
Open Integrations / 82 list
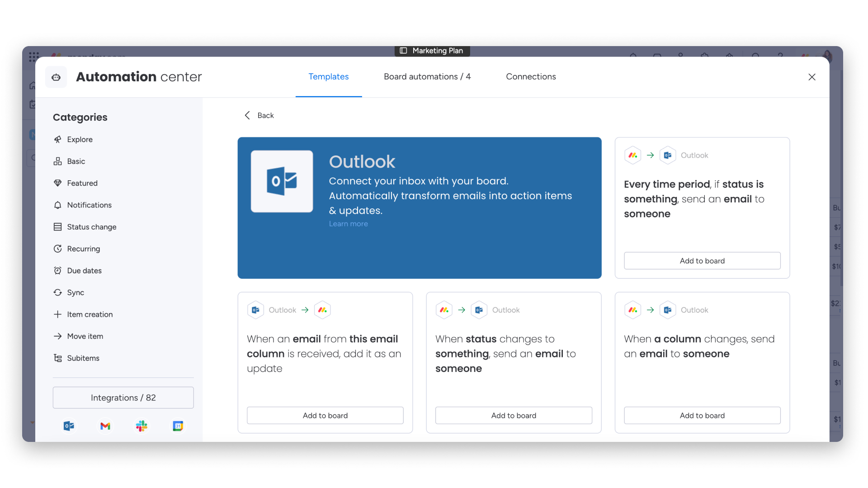123,398
